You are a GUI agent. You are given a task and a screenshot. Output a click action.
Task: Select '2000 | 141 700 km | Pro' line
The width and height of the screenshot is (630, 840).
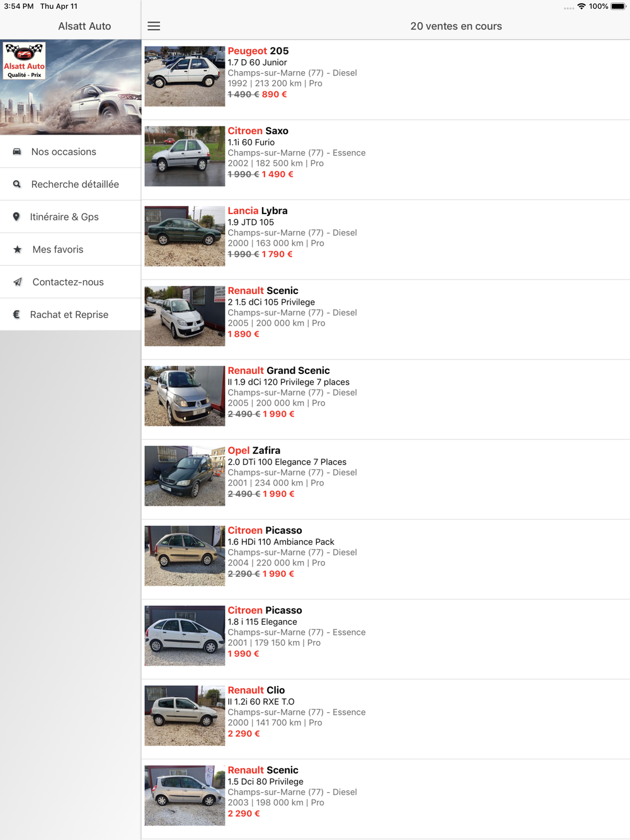click(x=275, y=723)
